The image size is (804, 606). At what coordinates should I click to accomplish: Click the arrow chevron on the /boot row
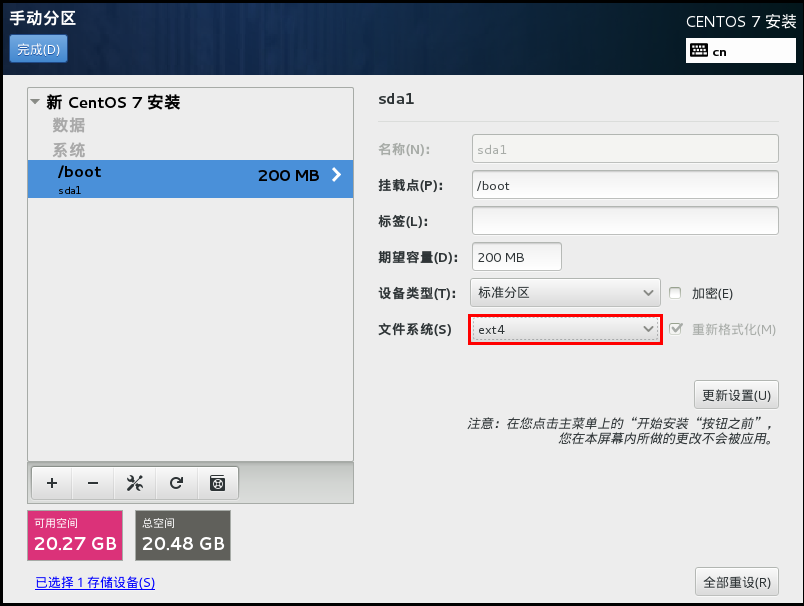[336, 175]
